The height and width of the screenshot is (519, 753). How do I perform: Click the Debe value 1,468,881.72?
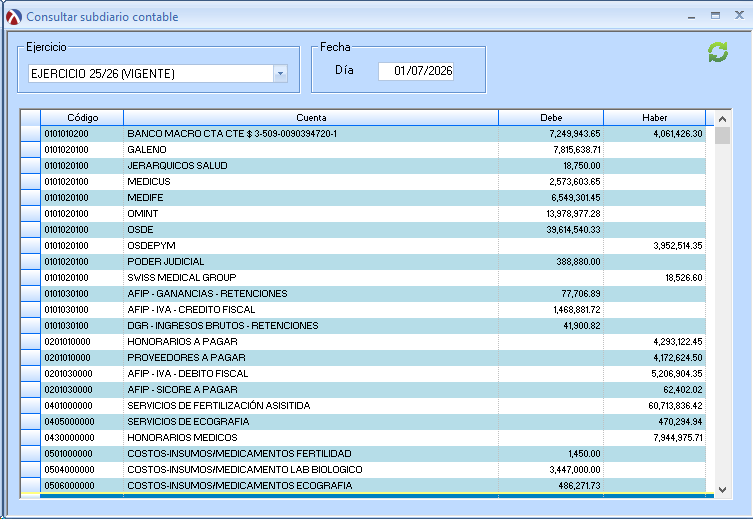click(x=577, y=310)
